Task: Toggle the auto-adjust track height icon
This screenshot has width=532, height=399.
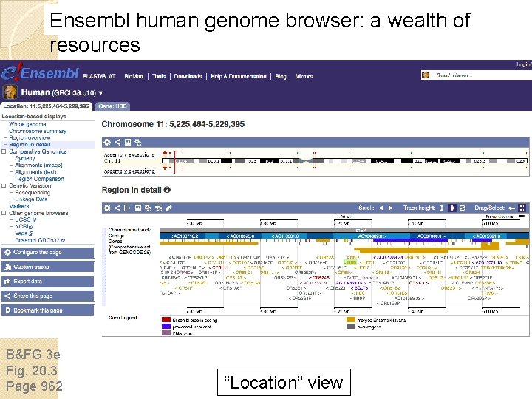Action: click(x=452, y=208)
